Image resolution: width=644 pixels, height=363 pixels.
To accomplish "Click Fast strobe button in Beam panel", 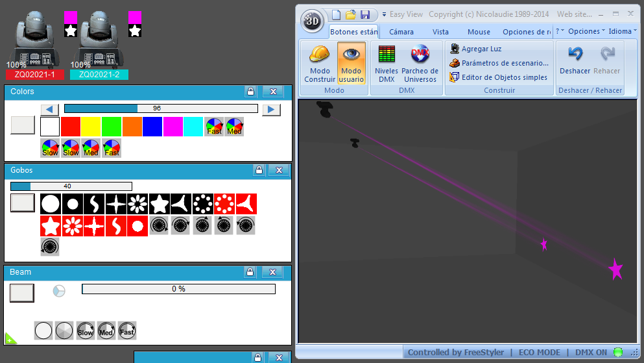I will pos(127,331).
